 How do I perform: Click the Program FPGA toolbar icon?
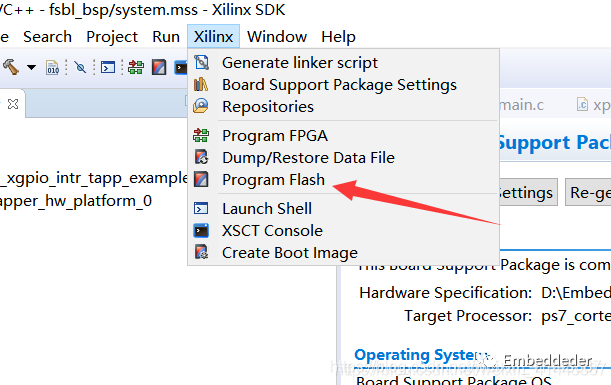point(136,67)
